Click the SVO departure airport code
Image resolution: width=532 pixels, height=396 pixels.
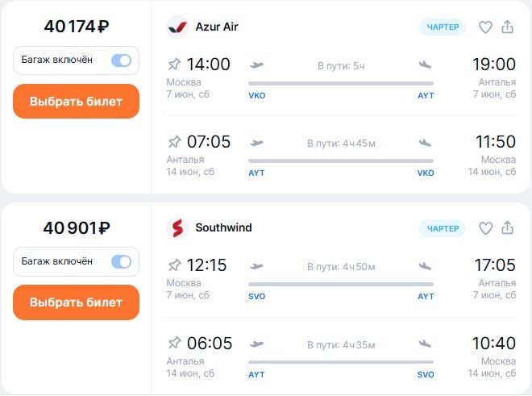pos(257,297)
